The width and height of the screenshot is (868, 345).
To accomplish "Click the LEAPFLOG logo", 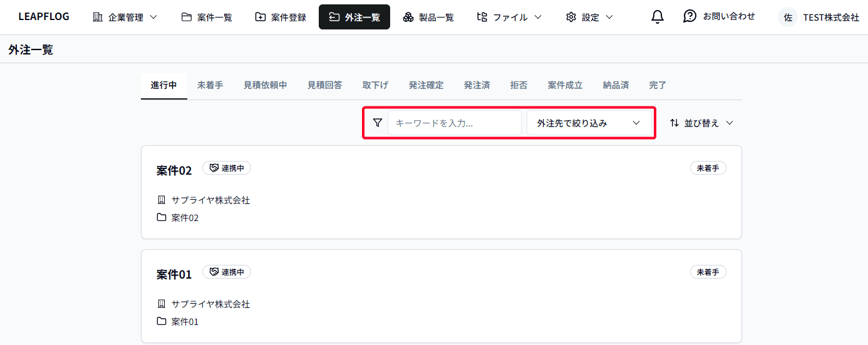I will [x=44, y=17].
